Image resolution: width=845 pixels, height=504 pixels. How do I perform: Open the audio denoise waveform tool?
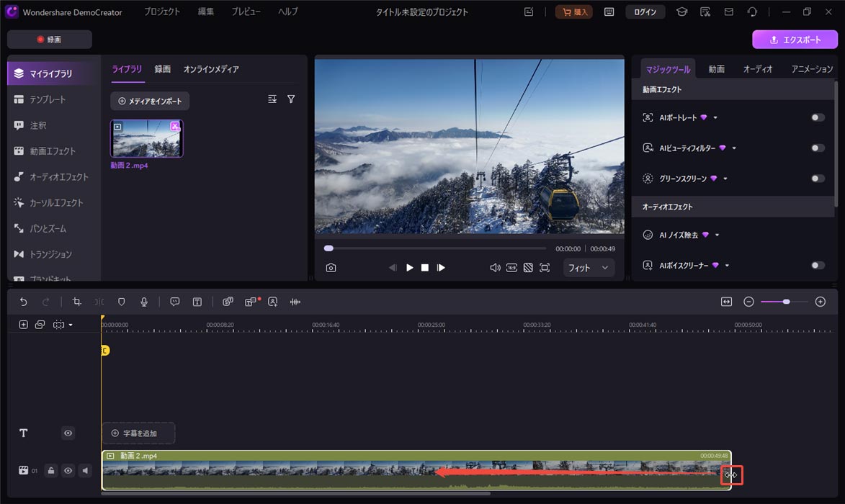click(x=295, y=301)
